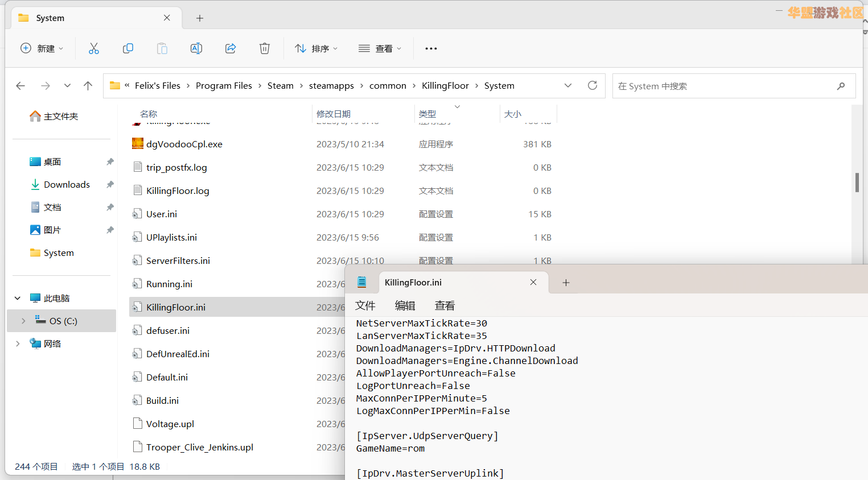The image size is (868, 480).
Task: Select 桌面 desktop in quick access
Action: pos(46,162)
